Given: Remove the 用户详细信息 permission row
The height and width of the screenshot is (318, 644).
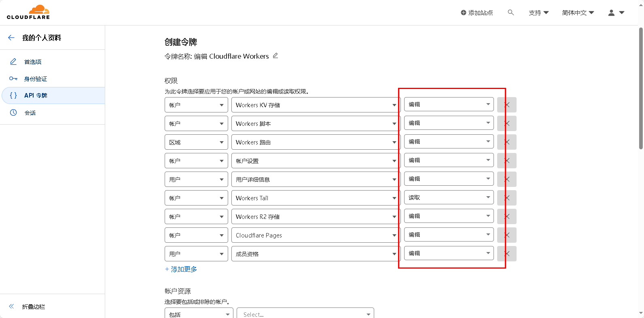Looking at the screenshot, I should pyautogui.click(x=507, y=179).
